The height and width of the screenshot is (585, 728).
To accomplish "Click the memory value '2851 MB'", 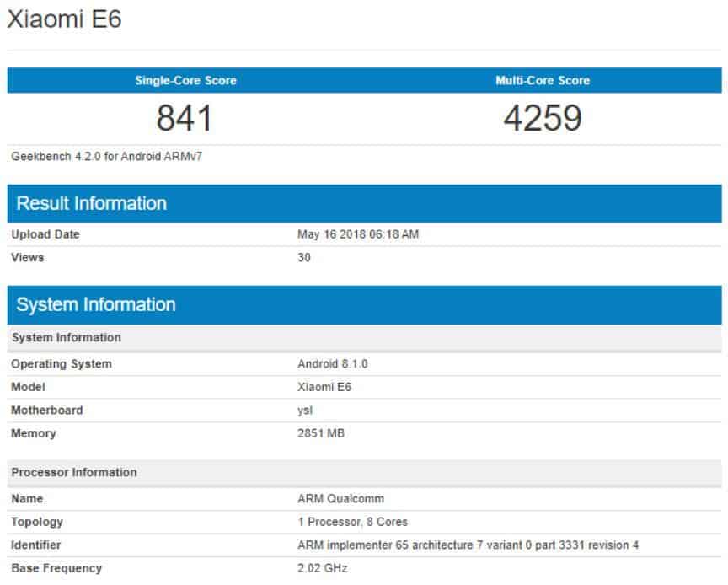I will [321, 433].
